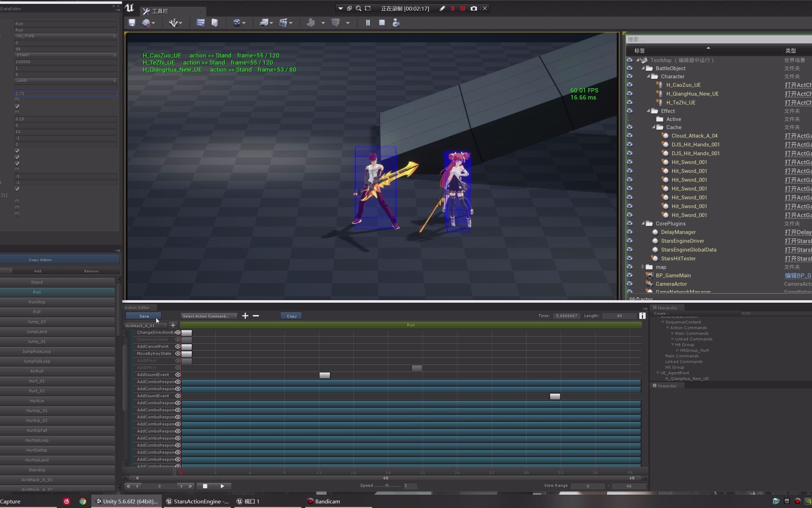Click the Save level toolbar icon in Unreal

point(132,23)
